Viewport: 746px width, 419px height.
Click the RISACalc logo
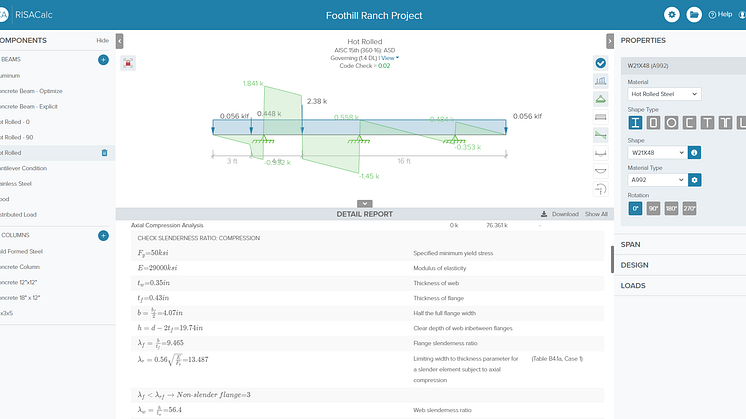[26, 15]
